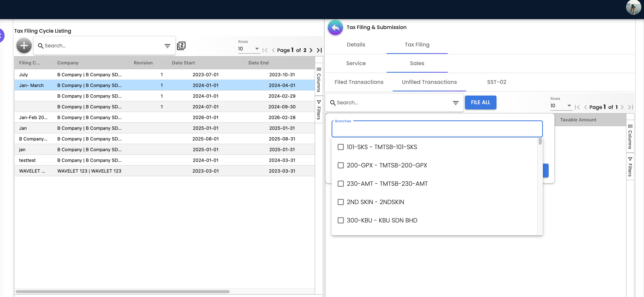Select the row with Date End 2024-02-29

click(165, 96)
